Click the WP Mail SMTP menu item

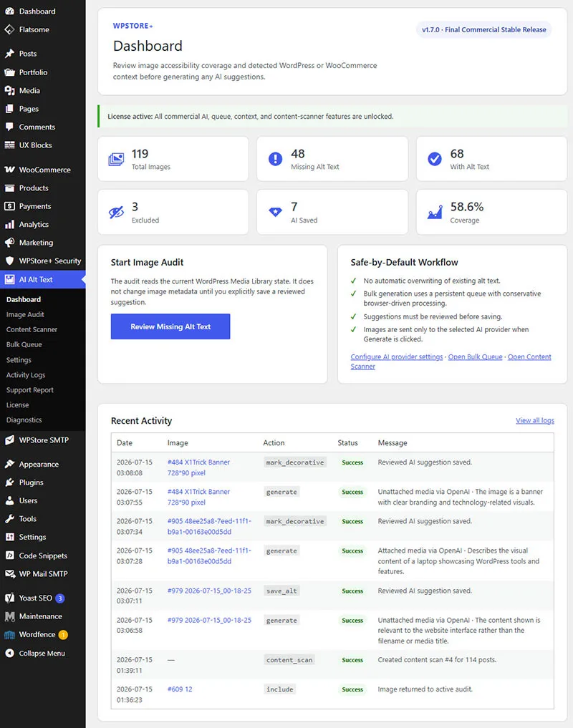43,574
